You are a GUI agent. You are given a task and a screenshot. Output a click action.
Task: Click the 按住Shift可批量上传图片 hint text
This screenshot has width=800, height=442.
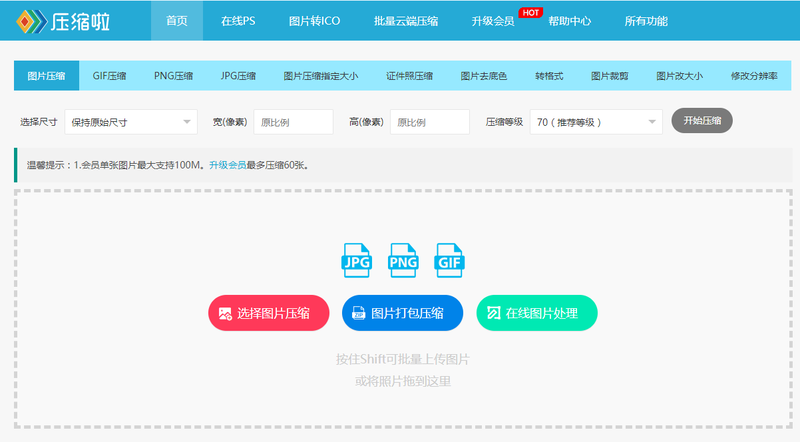coord(403,359)
